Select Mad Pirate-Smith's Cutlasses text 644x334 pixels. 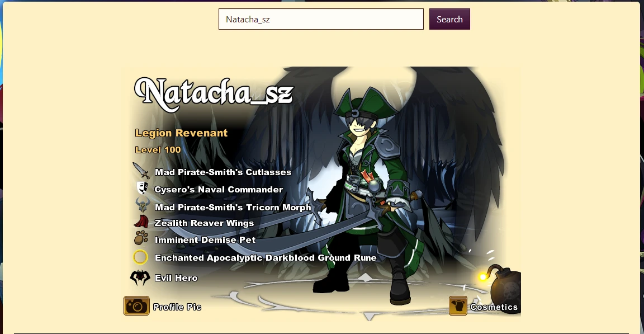click(223, 172)
